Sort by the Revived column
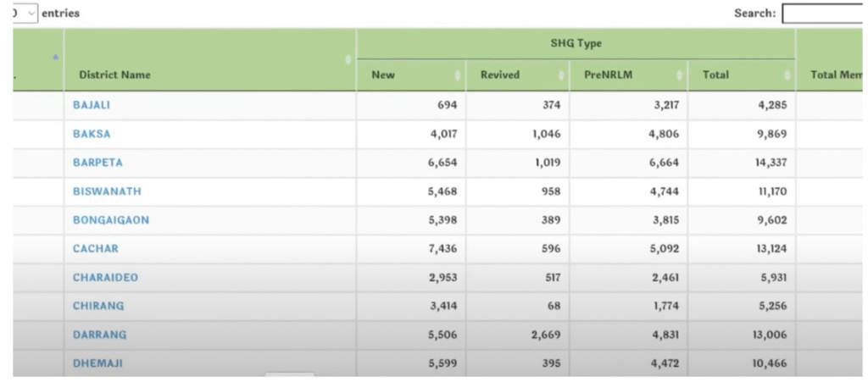This screenshot has width=868, height=382. [x=518, y=75]
